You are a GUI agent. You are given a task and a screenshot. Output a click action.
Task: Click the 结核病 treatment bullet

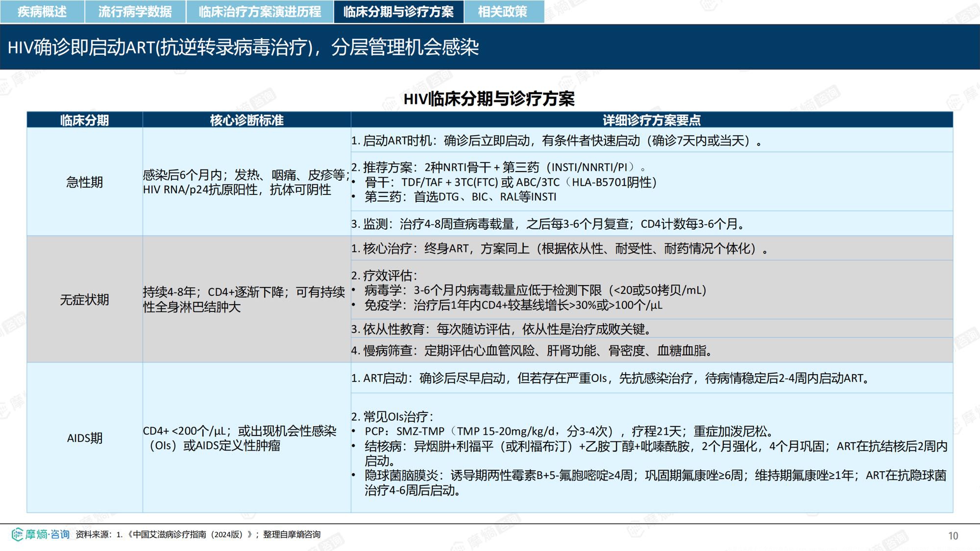click(x=650, y=453)
